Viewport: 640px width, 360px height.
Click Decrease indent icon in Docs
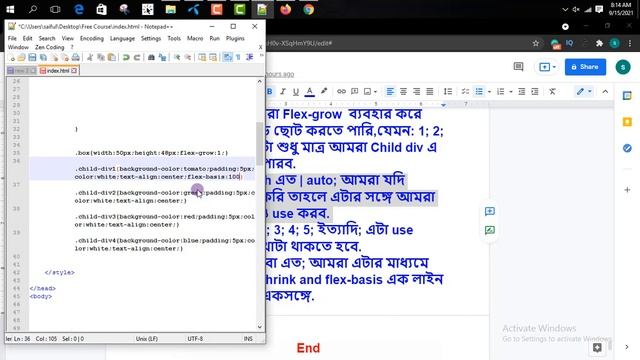[522, 91]
